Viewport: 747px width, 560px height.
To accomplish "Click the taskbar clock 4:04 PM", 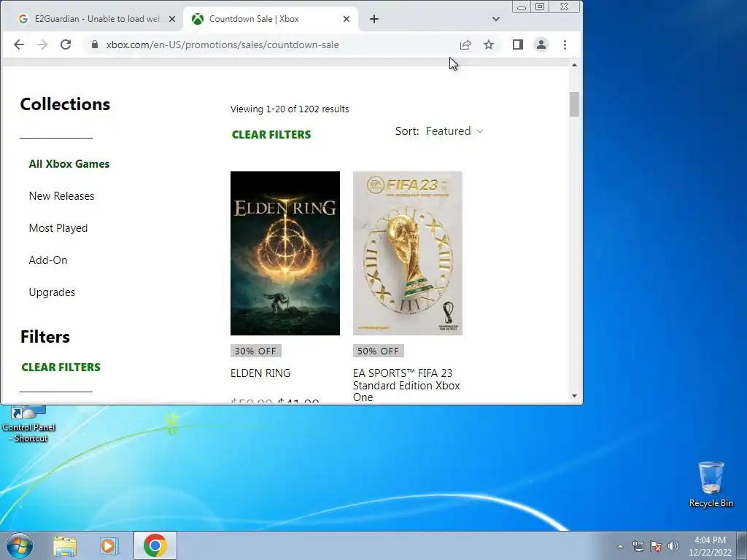I will (710, 546).
